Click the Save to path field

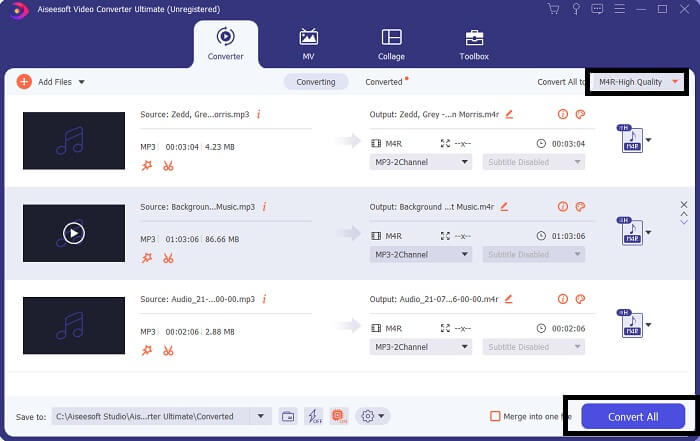(x=153, y=416)
